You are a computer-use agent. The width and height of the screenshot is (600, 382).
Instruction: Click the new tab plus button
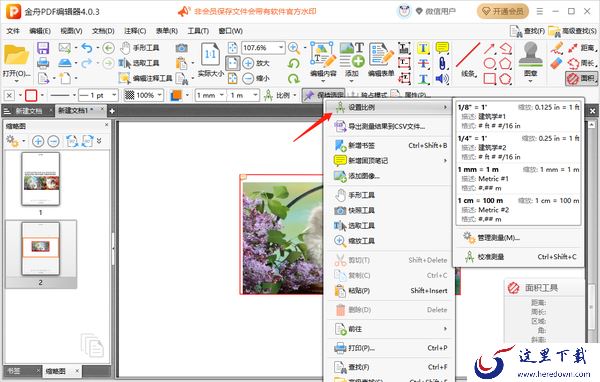tap(112, 111)
